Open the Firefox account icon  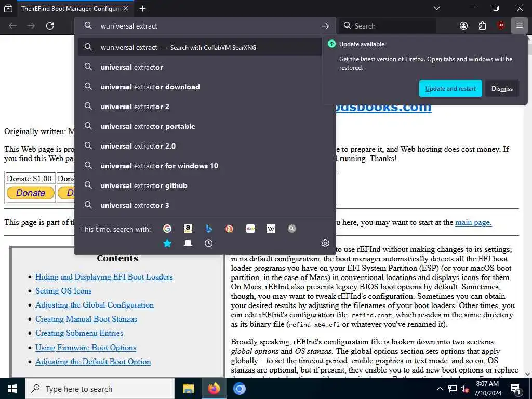pyautogui.click(x=463, y=26)
